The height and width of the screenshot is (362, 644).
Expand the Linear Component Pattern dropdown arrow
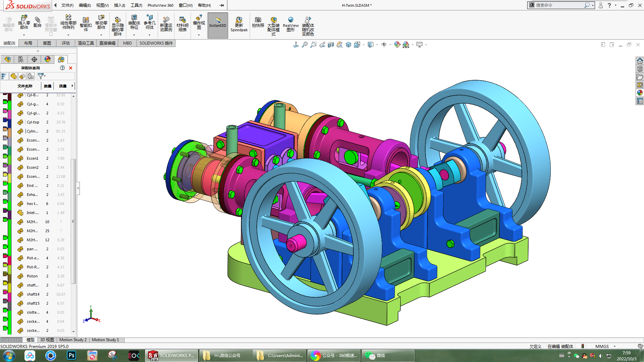coord(68,35)
